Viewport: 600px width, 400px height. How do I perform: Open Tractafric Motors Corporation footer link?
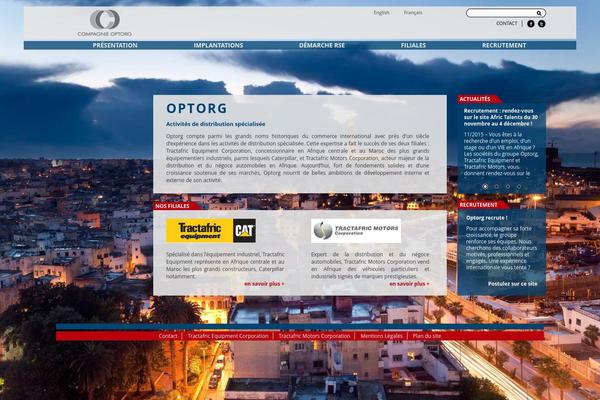[x=314, y=336]
